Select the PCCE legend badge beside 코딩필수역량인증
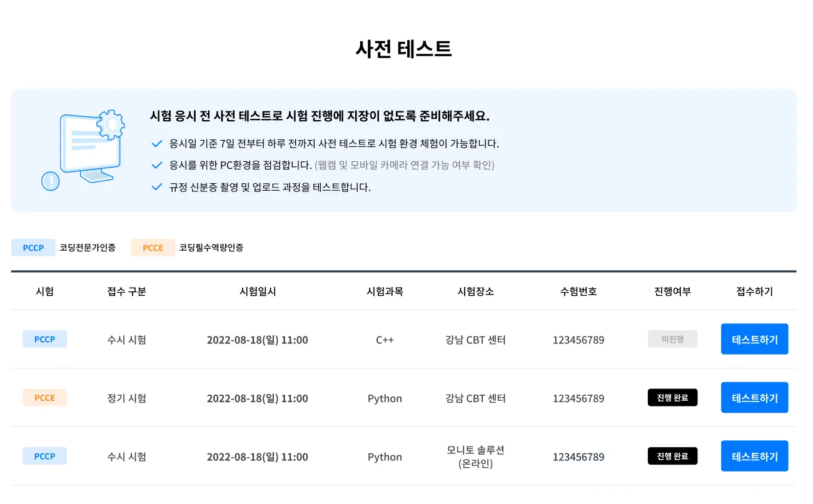This screenshot has width=813, height=504. (x=153, y=248)
